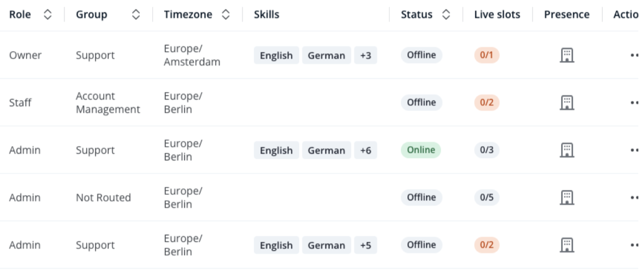Sort the table by Timezone column
This screenshot has height=278, width=644.
[226, 15]
